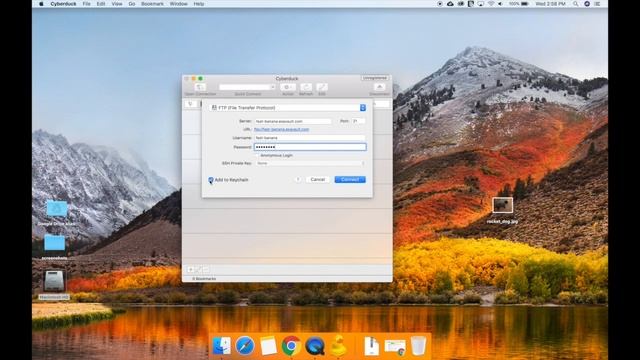Click the blue Connect button

pos(350,180)
